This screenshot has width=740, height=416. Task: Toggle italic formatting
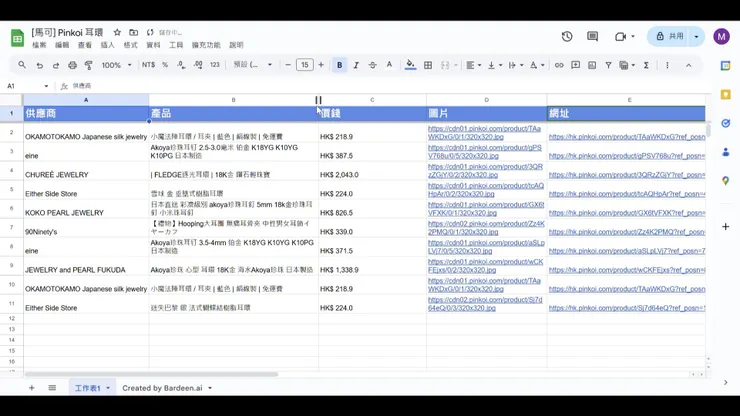coord(356,65)
